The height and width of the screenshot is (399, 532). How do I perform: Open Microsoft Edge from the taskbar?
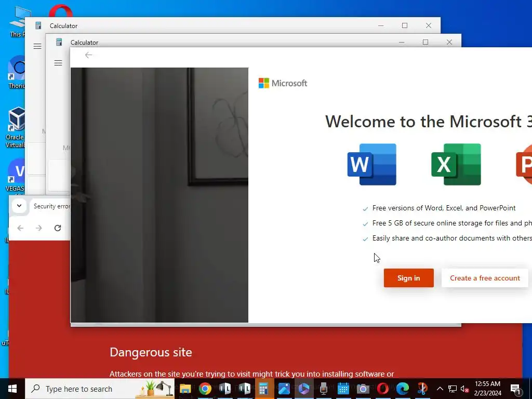403,389
